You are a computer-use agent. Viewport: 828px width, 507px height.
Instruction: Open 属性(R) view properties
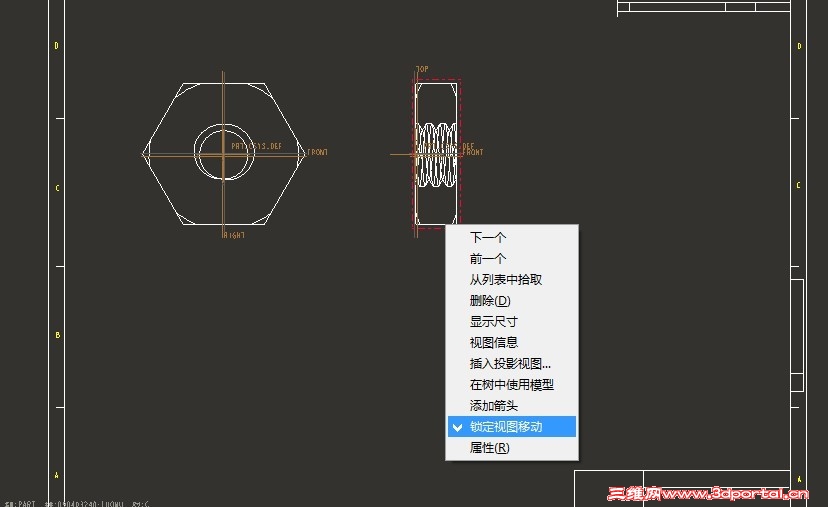coord(512,447)
